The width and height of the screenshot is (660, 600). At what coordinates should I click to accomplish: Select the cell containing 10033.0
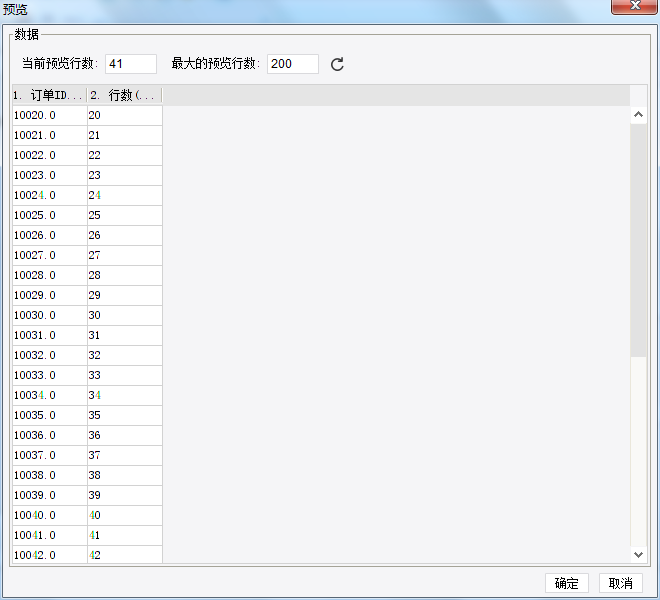(50, 375)
